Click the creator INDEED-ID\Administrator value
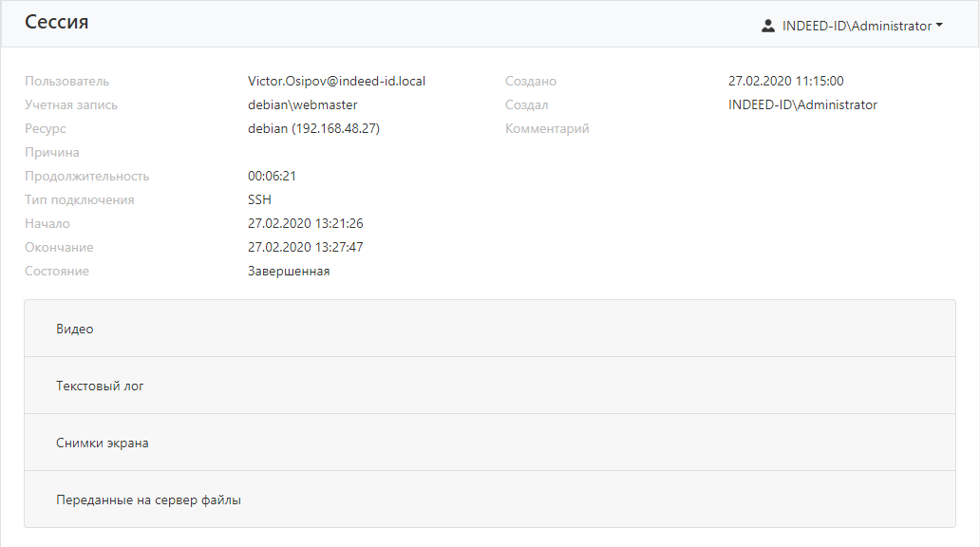The height and width of the screenshot is (547, 980). (802, 105)
